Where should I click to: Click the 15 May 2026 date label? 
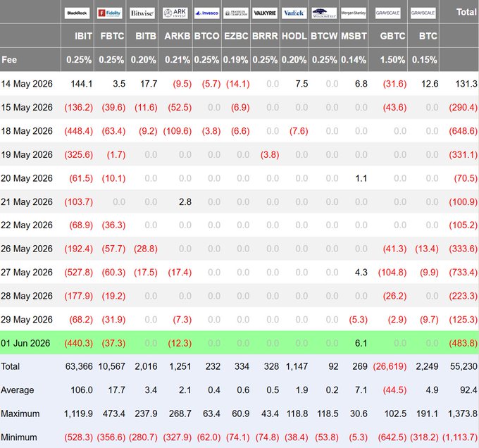coord(27,107)
